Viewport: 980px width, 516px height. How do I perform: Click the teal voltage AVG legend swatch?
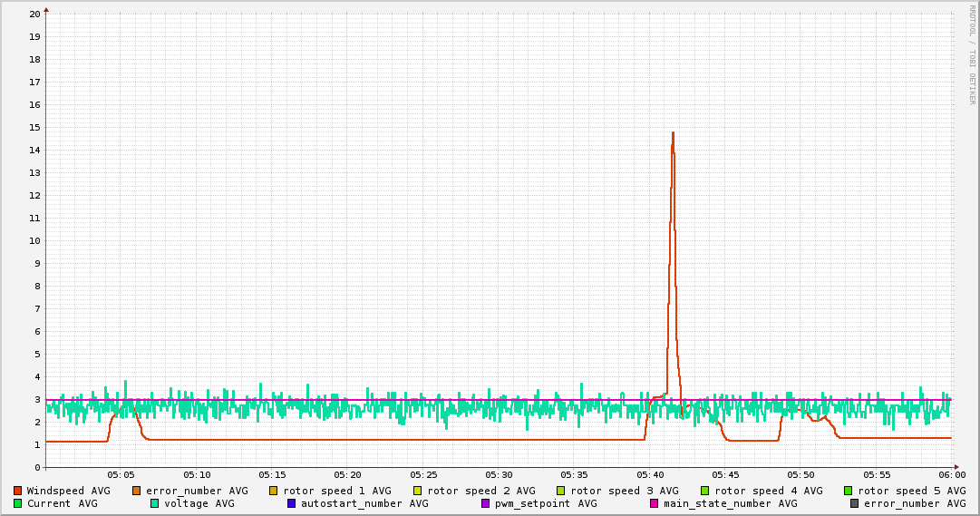155,503
